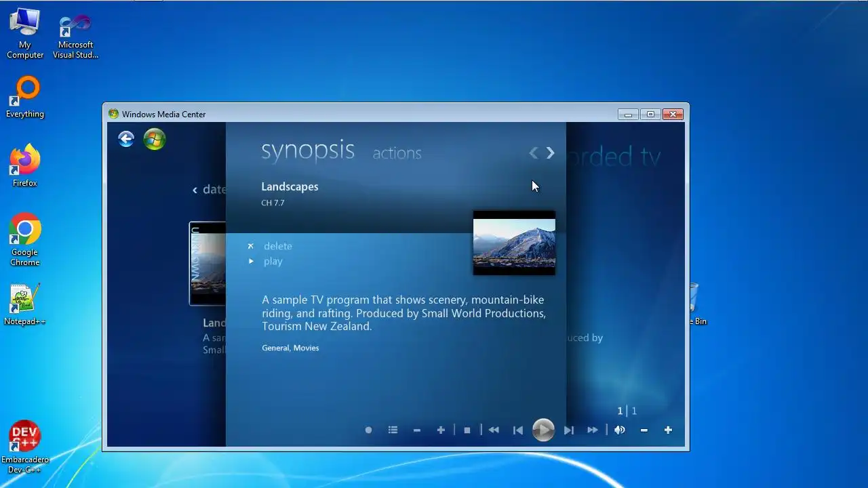Screen dimensions: 868x488
Task: Rewind using the rewind button
Action: (494, 430)
